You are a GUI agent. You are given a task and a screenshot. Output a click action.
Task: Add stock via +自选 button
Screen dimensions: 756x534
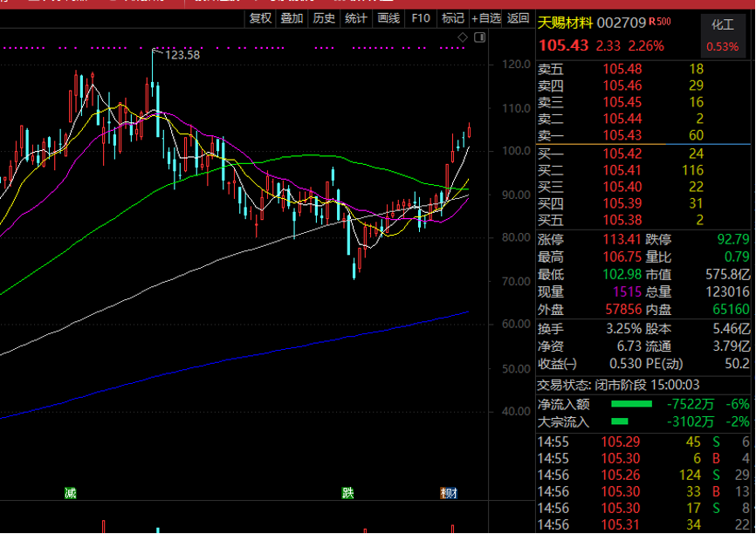tap(486, 18)
